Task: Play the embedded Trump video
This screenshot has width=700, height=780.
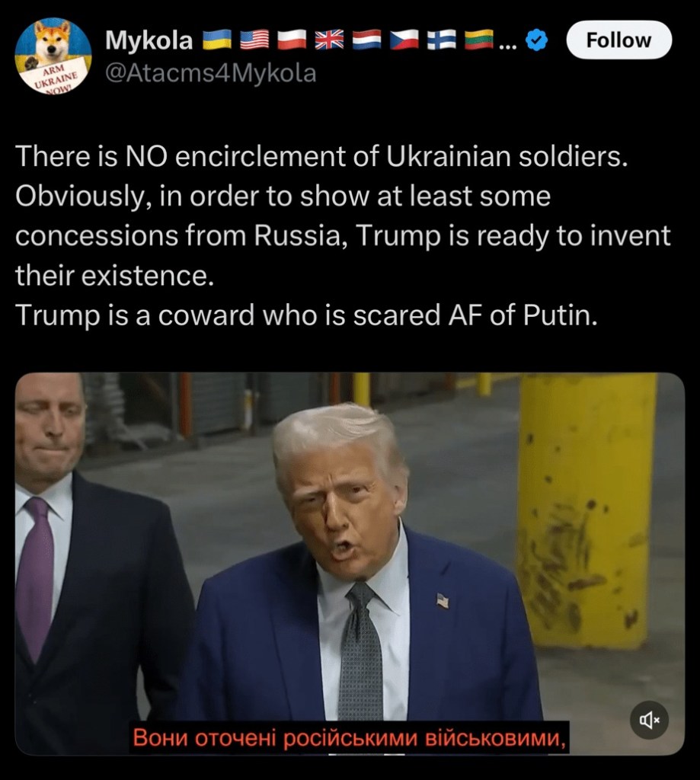Action: pyautogui.click(x=350, y=563)
